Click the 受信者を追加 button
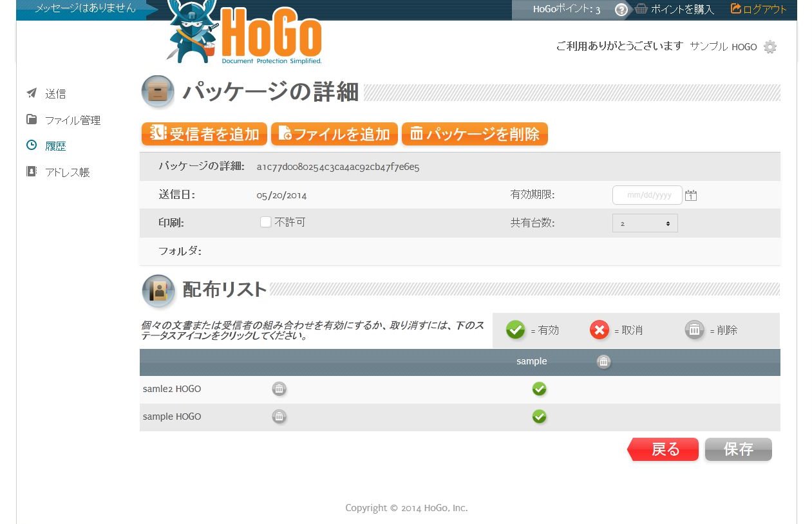The image size is (812, 524). point(204,134)
